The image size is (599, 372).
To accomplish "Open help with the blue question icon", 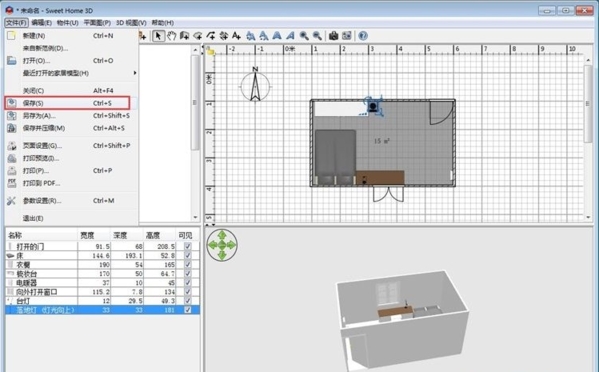I will [363, 36].
